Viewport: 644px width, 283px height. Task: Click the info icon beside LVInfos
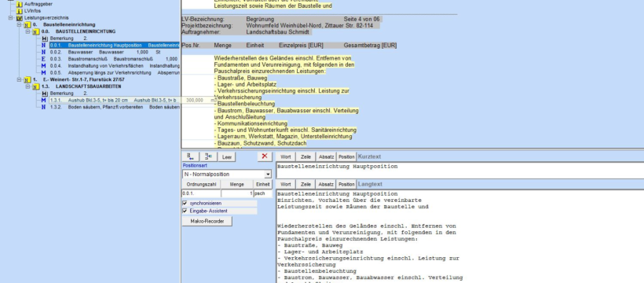pyautogui.click(x=20, y=11)
